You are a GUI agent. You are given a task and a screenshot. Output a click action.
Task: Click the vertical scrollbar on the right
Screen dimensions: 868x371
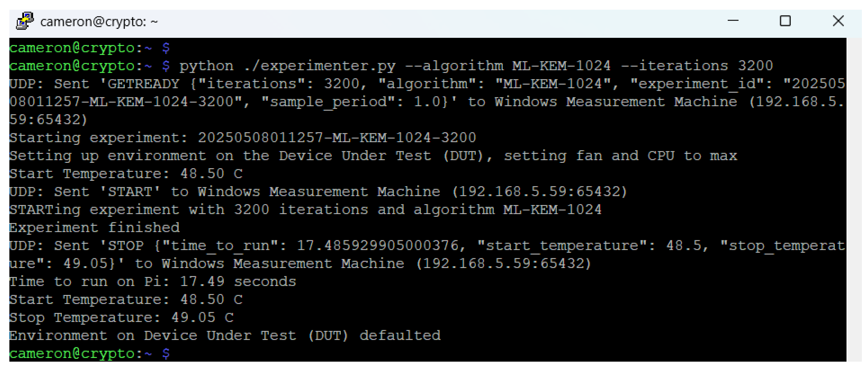[x=854, y=200]
